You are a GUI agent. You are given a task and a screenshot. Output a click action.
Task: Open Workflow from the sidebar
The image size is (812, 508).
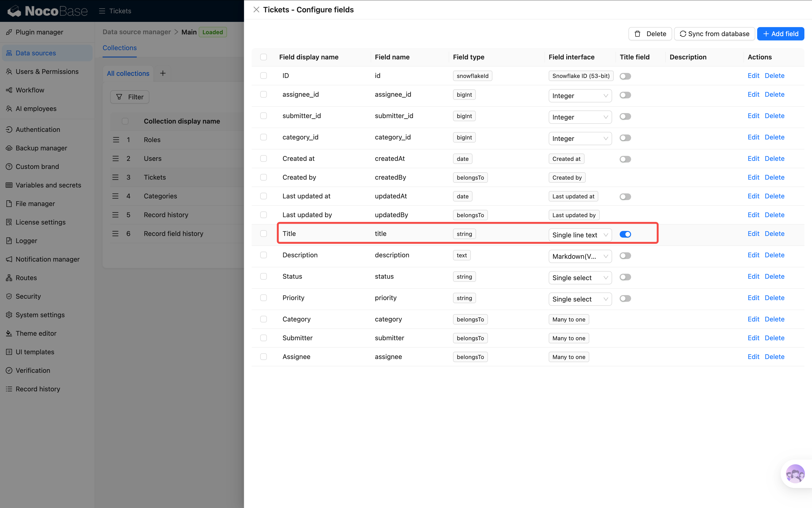point(30,90)
